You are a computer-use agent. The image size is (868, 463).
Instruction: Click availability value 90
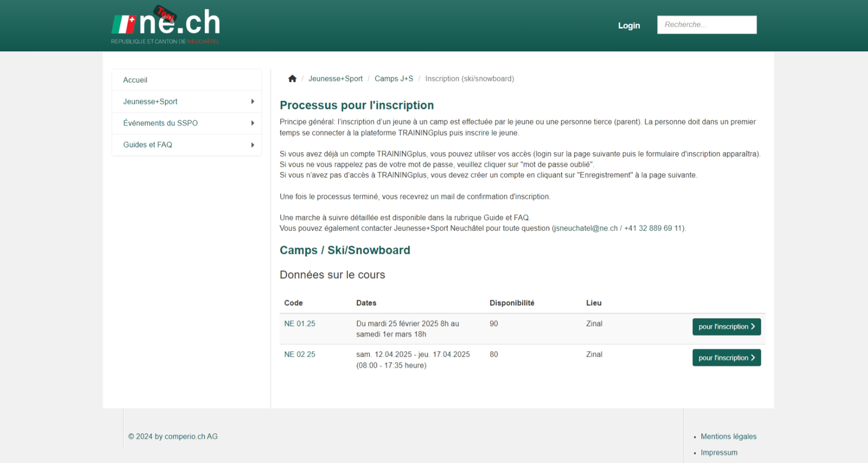click(494, 323)
